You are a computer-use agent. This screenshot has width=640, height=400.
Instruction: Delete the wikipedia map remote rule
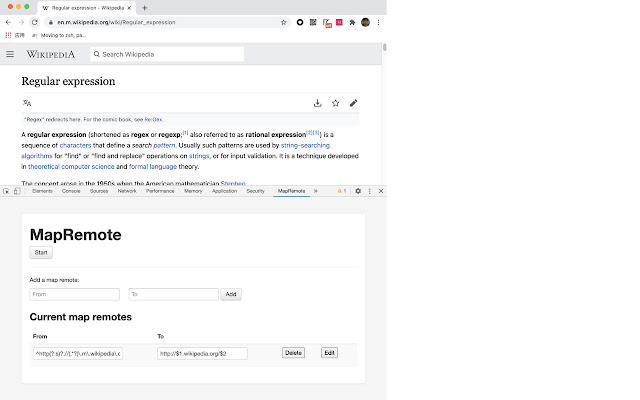click(293, 353)
